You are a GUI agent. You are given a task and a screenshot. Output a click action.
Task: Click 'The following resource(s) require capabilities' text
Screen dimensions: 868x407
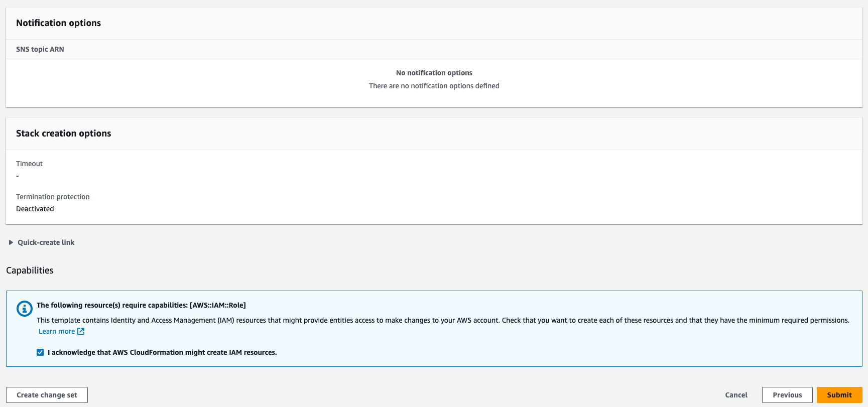point(141,305)
